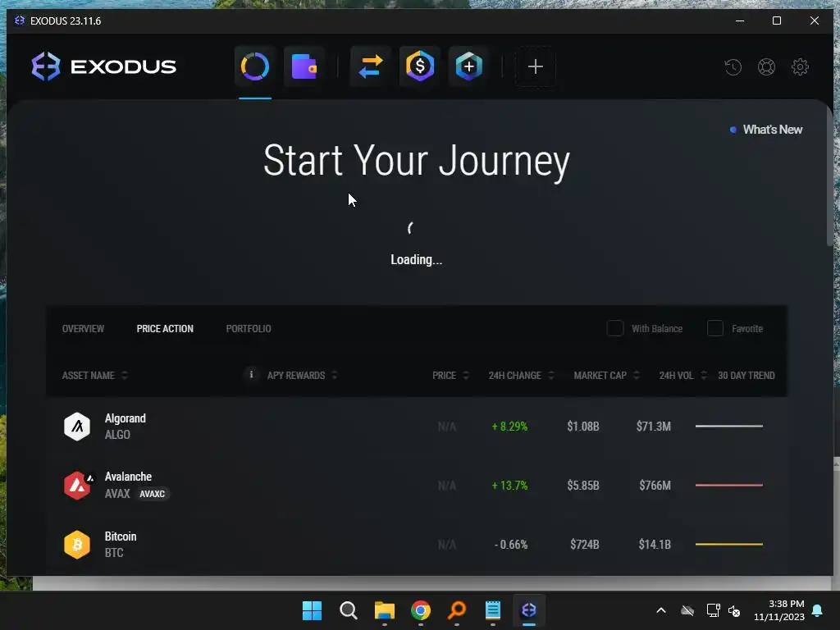Sort by 24H Change column
The width and height of the screenshot is (840, 630).
[521, 375]
